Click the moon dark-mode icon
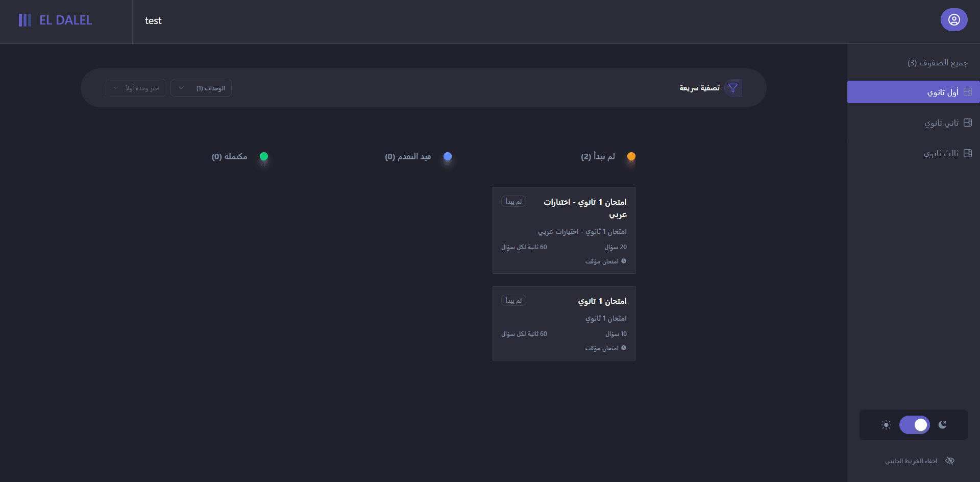This screenshot has height=482, width=980. [x=943, y=425]
